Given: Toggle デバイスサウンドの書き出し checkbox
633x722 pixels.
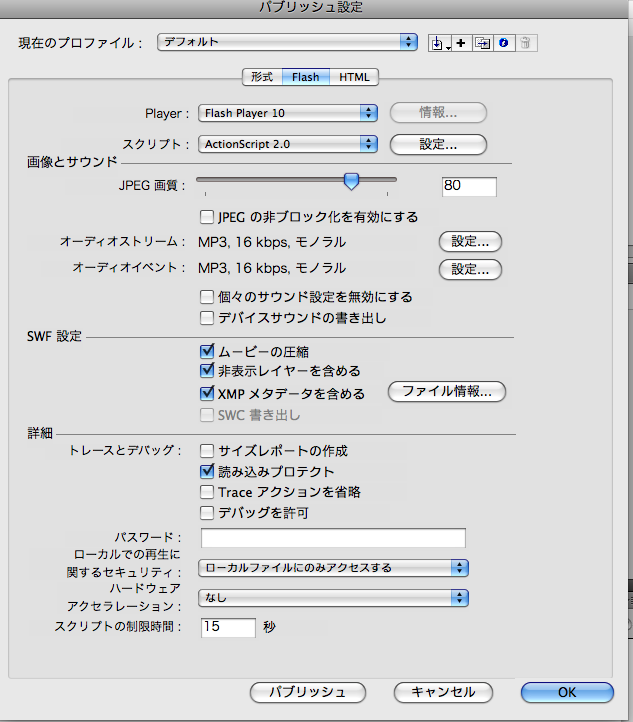Looking at the screenshot, I should click(207, 318).
